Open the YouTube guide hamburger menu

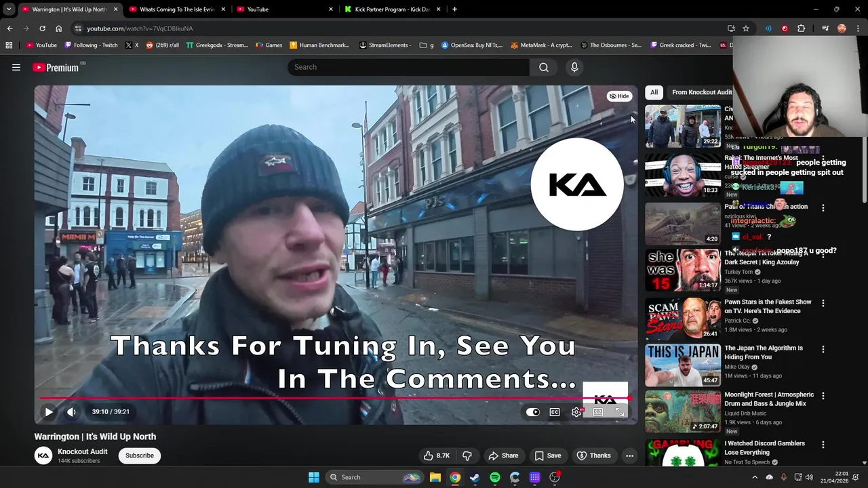16,67
